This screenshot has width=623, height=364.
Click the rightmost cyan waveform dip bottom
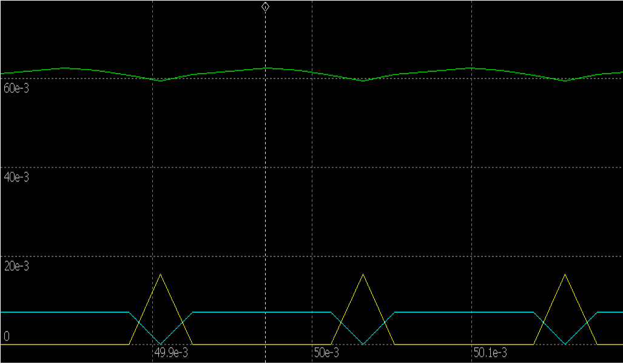coord(565,343)
